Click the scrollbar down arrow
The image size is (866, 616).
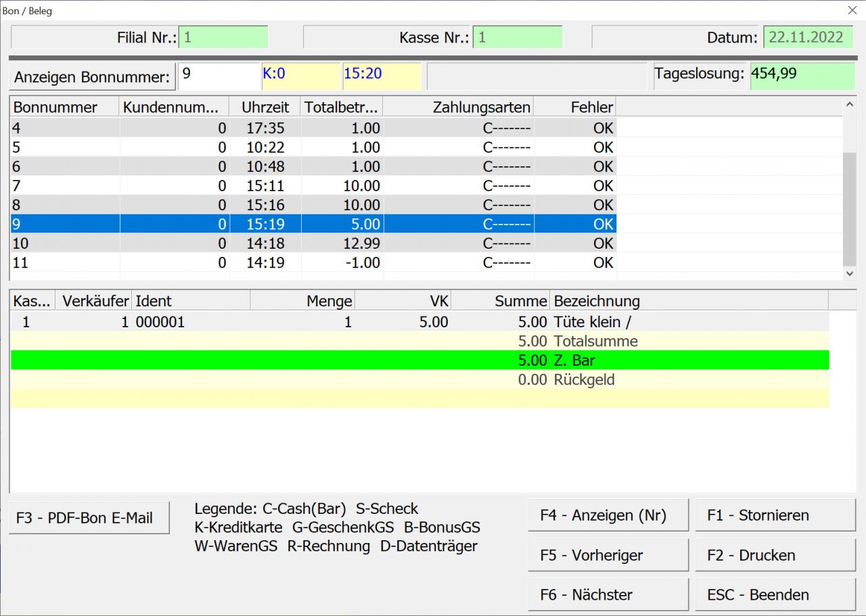[849, 273]
